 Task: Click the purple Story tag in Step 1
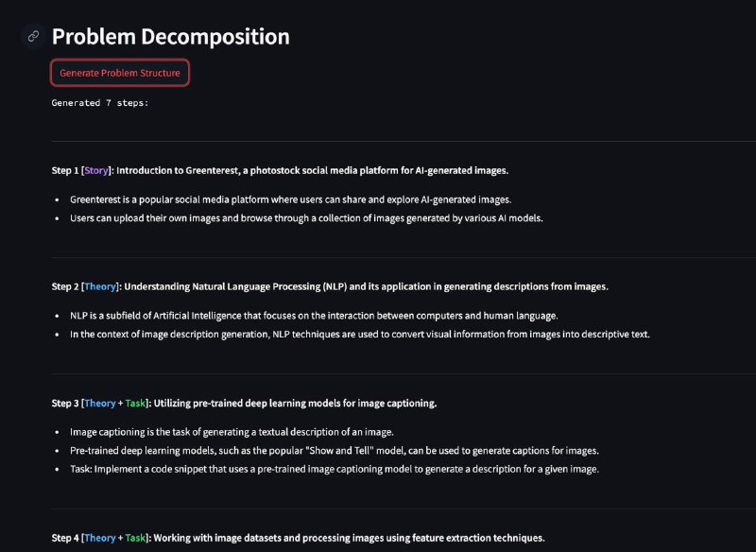pos(96,170)
